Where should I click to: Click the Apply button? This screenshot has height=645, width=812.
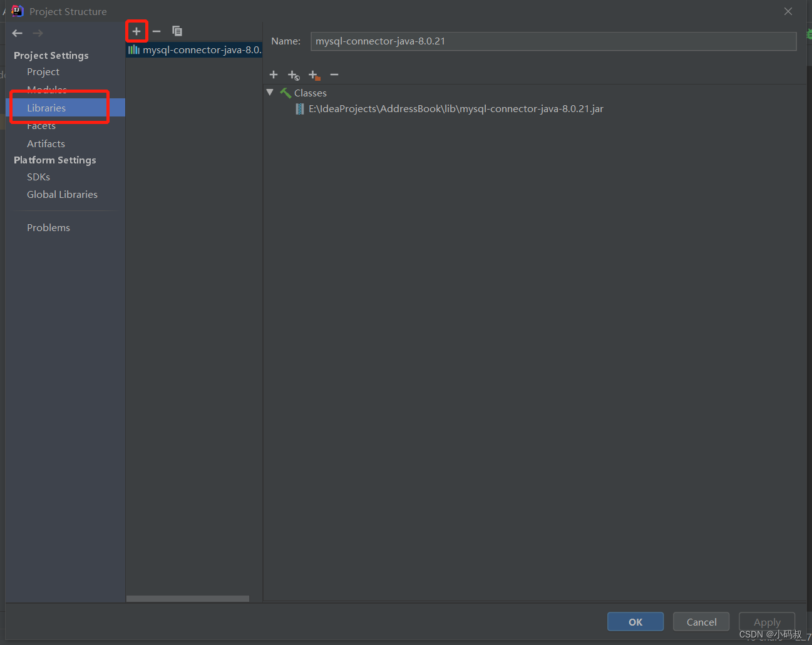767,622
